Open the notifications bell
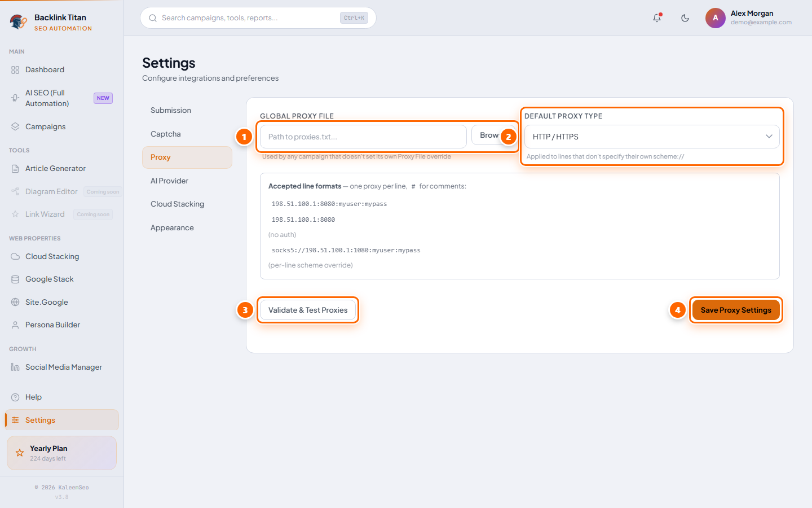The height and width of the screenshot is (508, 812). click(x=657, y=18)
